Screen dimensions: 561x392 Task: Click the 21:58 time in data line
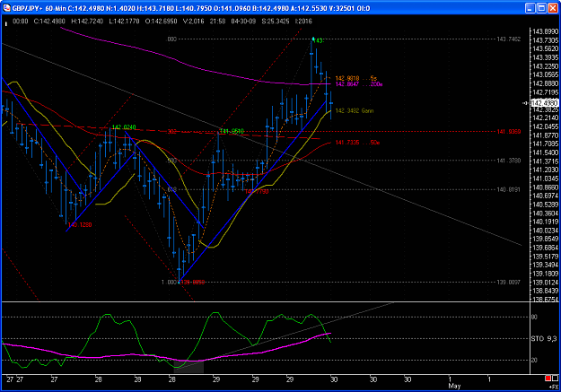[217, 22]
